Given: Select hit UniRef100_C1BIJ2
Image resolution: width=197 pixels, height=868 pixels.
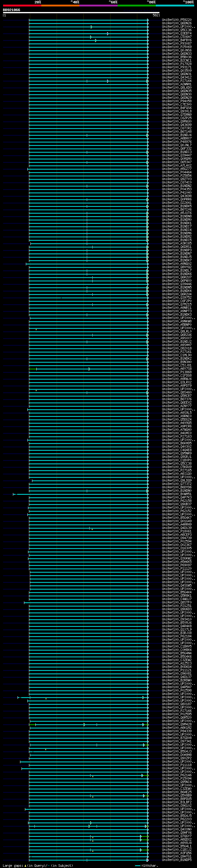Looking at the screenshot, I should click(177, 850).
